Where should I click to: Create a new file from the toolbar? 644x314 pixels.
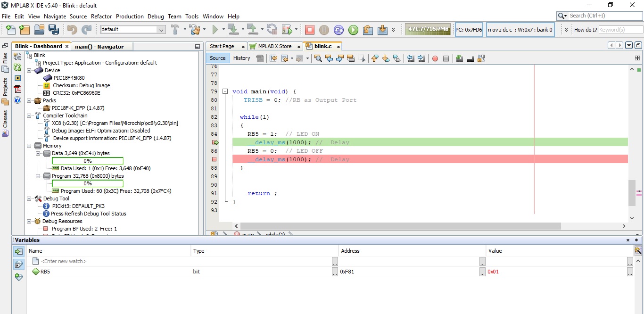[11, 30]
